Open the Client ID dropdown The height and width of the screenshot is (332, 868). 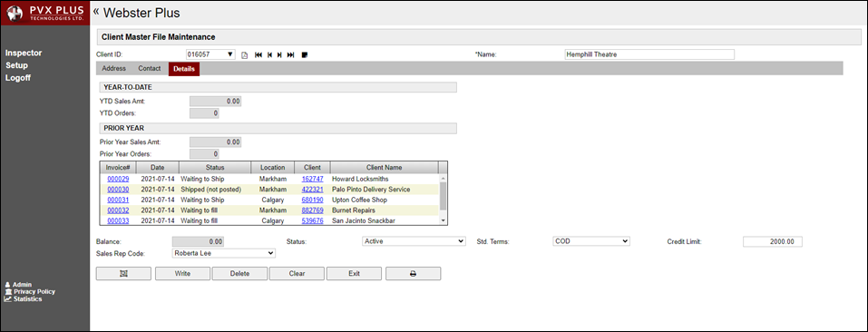(230, 54)
